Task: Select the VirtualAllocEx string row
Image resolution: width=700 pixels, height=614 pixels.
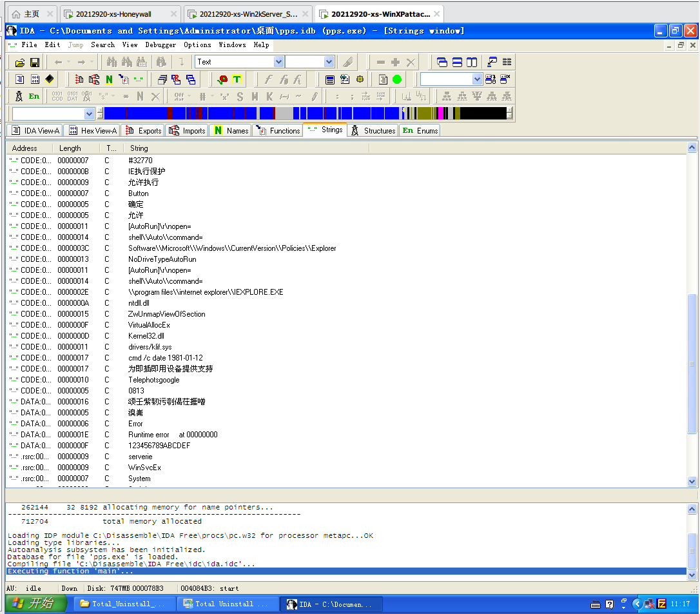Action: pos(346,325)
